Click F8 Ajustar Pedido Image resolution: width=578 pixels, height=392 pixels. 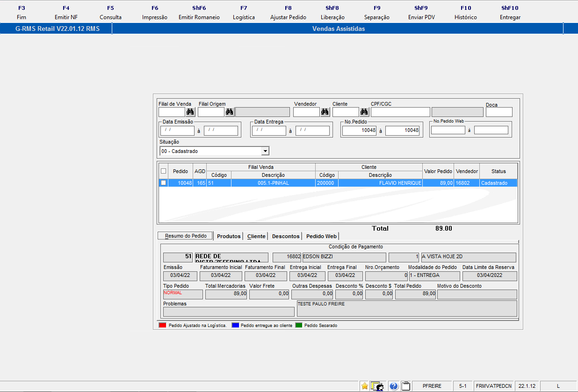(x=288, y=12)
